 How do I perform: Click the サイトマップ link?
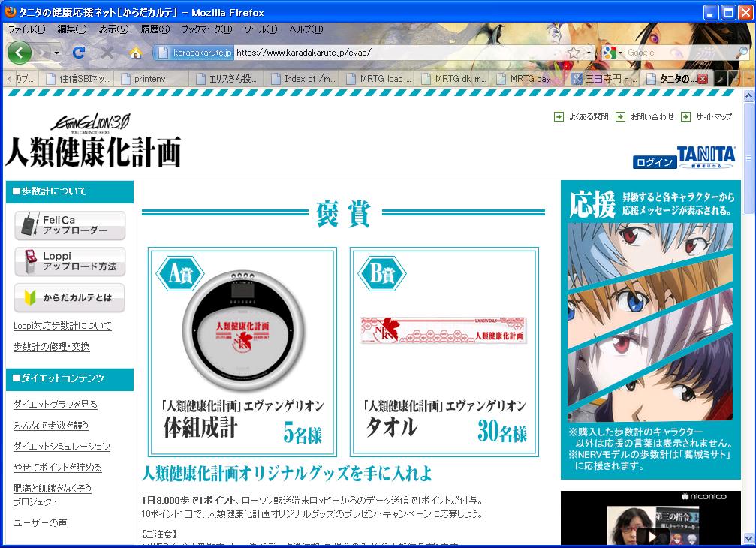click(713, 116)
